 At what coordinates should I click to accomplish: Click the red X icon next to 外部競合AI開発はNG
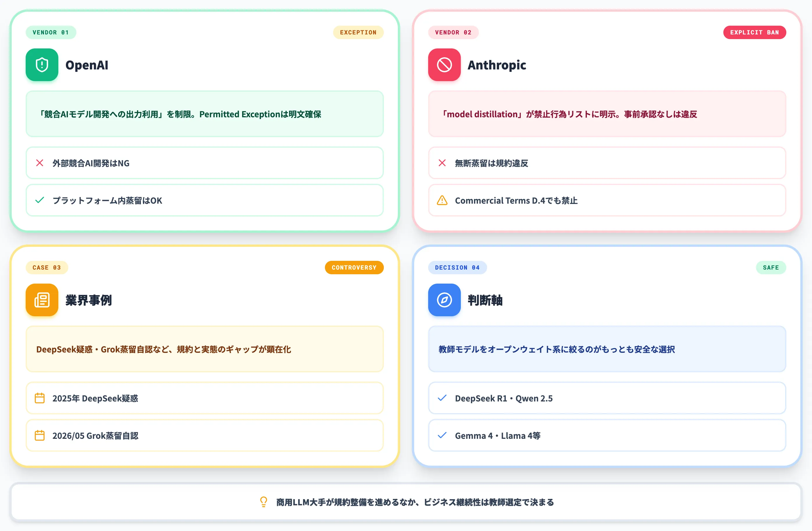pyautogui.click(x=40, y=163)
